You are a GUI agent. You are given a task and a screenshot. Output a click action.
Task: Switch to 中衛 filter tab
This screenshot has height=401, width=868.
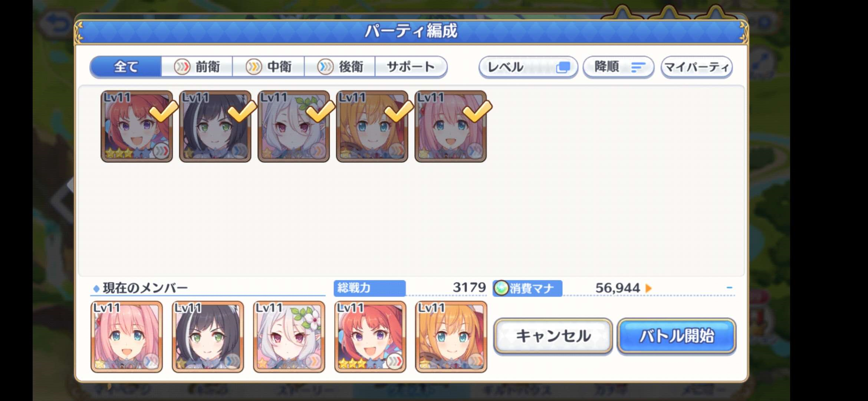coord(269,67)
